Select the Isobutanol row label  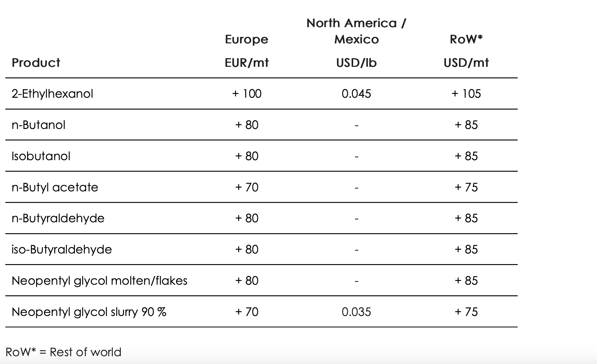[41, 156]
